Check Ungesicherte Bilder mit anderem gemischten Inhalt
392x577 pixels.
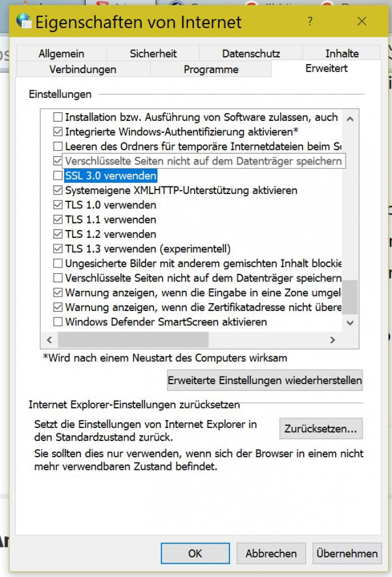(57, 263)
